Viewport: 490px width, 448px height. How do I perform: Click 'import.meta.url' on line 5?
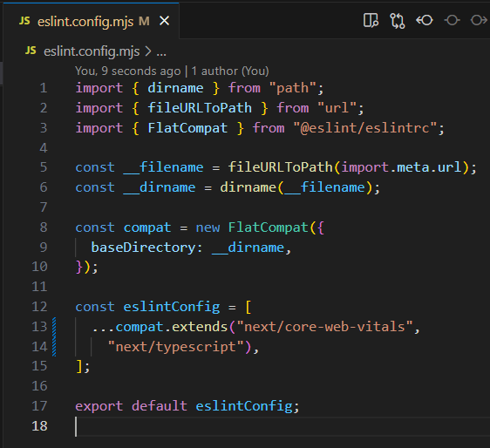401,167
